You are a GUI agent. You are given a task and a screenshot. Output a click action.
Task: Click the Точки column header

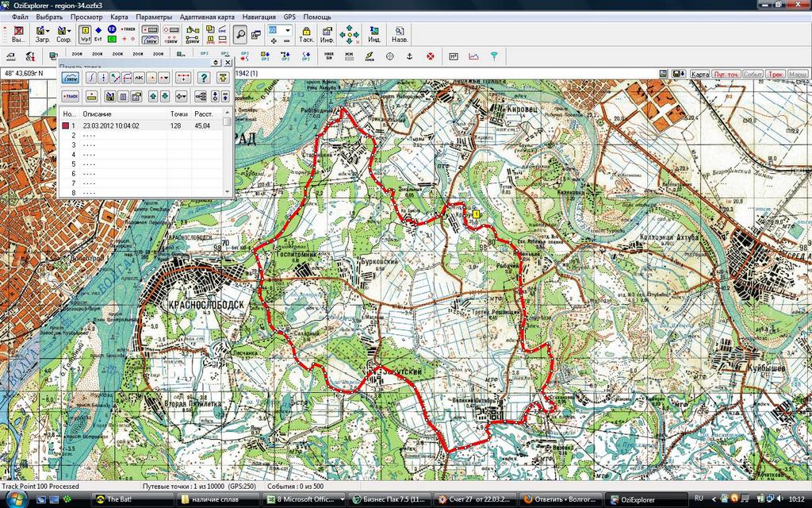click(179, 114)
